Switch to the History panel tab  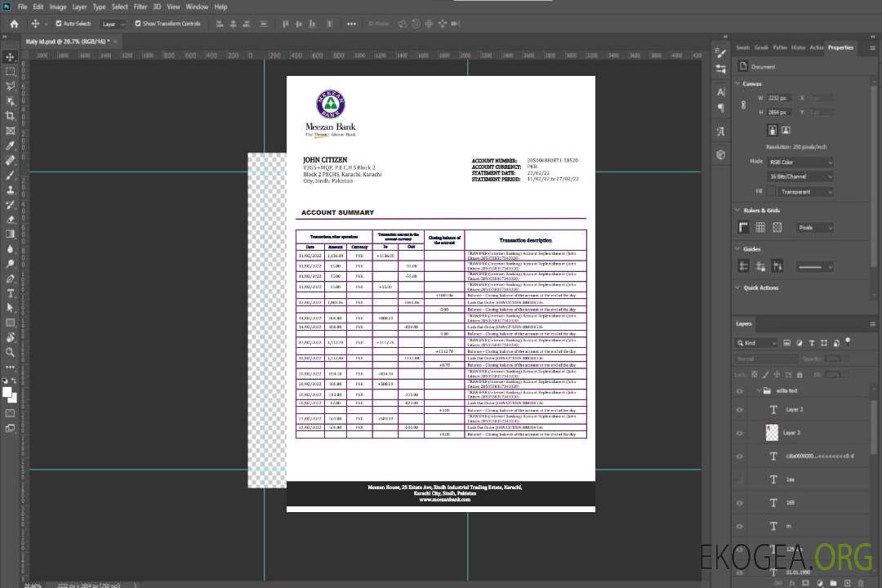798,47
